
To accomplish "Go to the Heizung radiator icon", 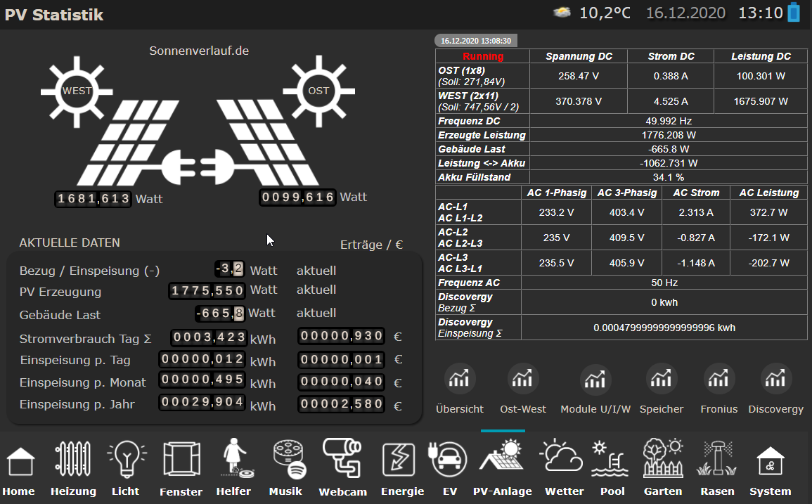I will tap(73, 461).
